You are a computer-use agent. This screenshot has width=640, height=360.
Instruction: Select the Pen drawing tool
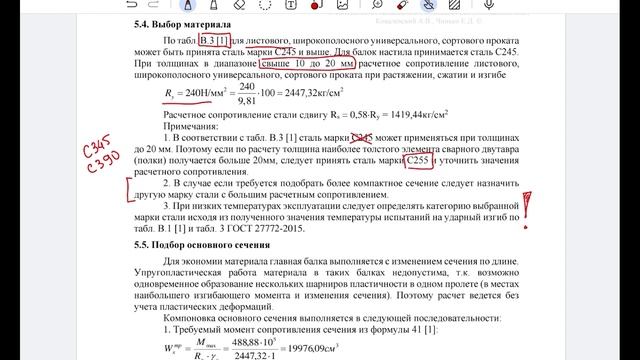[x=188, y=4]
